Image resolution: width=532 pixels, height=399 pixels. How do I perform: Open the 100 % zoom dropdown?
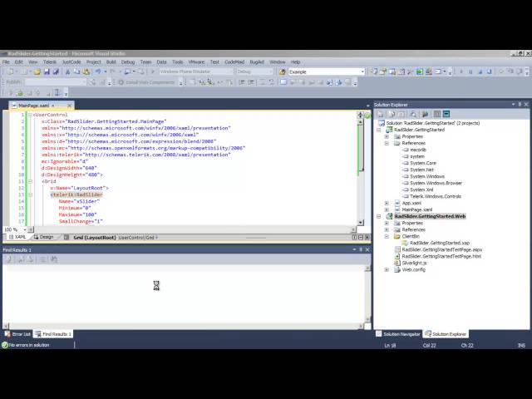coord(25,229)
